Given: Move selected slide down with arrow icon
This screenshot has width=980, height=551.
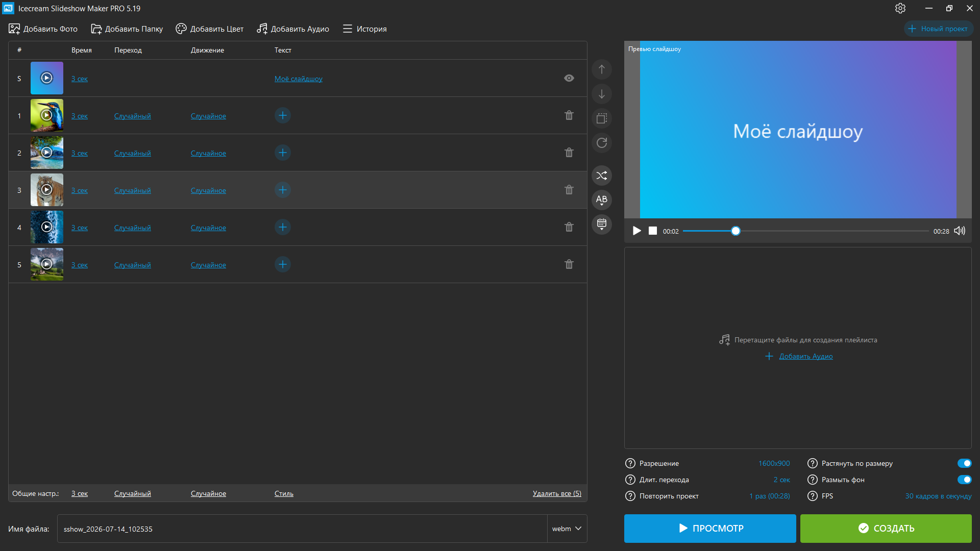Looking at the screenshot, I should pos(602,94).
